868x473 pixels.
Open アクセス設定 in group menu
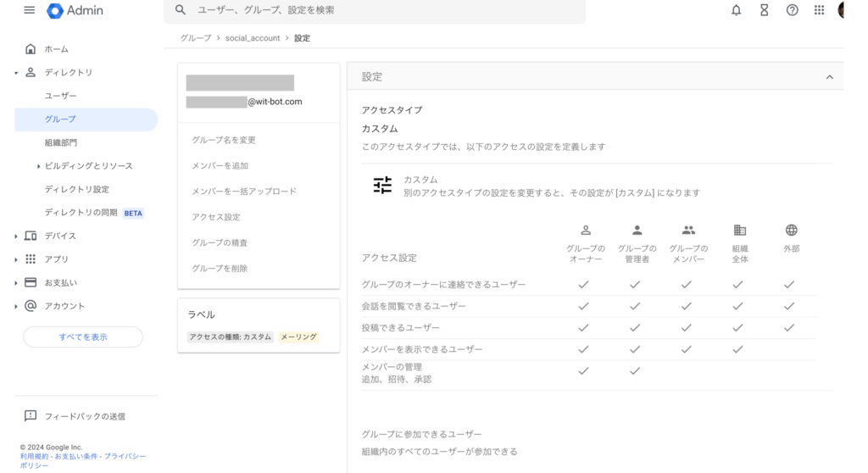tap(216, 217)
